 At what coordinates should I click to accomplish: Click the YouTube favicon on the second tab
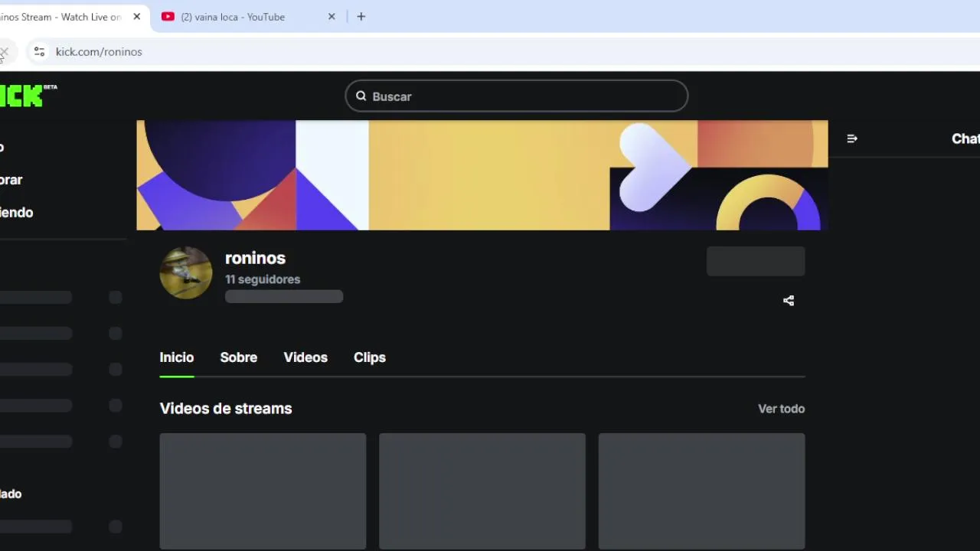click(x=168, y=17)
